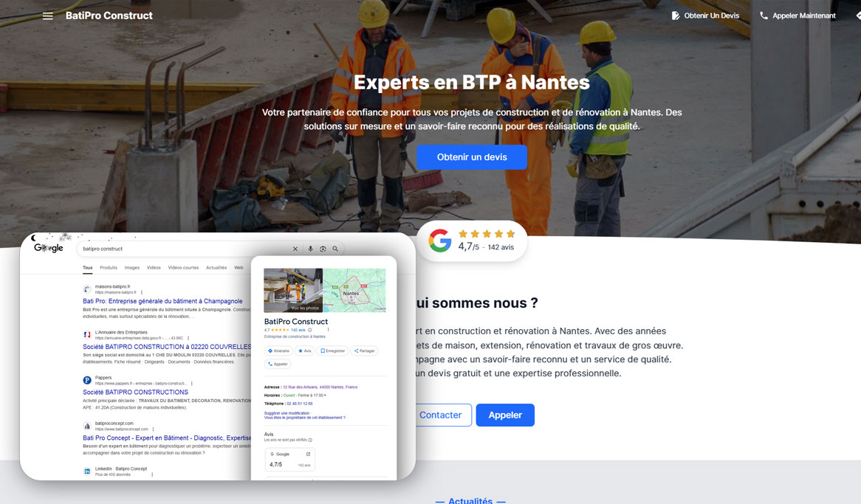This screenshot has height=504, width=861.
Task: Click the magnifying glass search icon
Action: [335, 249]
